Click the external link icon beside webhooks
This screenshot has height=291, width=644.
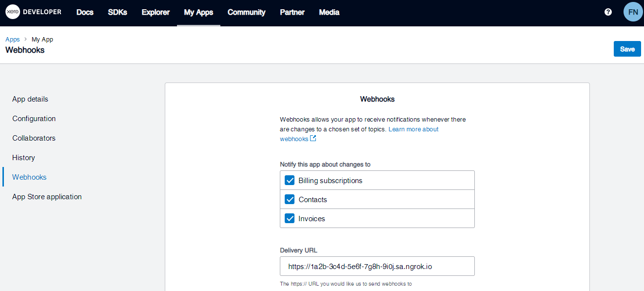312,138
